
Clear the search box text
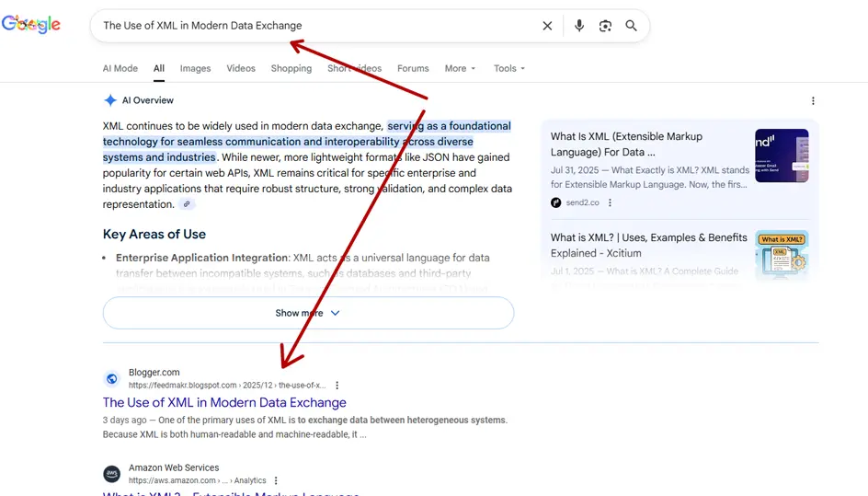[547, 26]
